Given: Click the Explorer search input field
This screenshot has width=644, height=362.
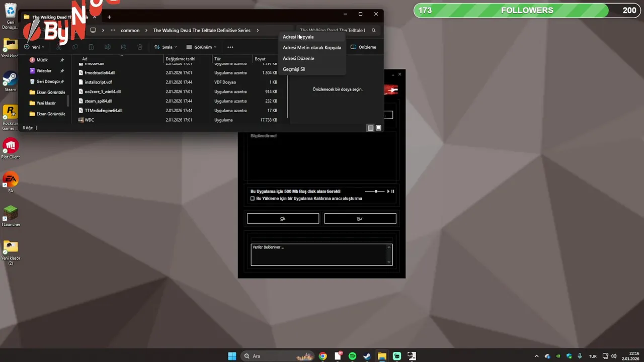Looking at the screenshot, I should pos(333,30).
